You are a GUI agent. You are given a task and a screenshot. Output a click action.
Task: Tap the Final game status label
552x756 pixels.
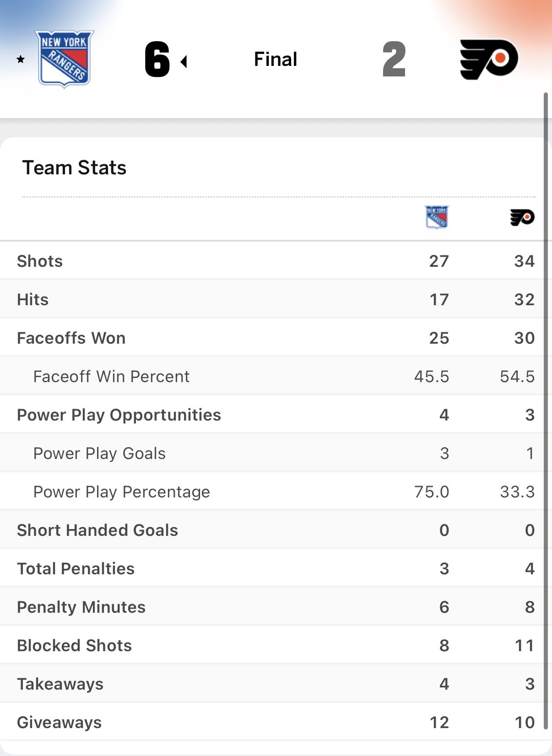click(276, 59)
